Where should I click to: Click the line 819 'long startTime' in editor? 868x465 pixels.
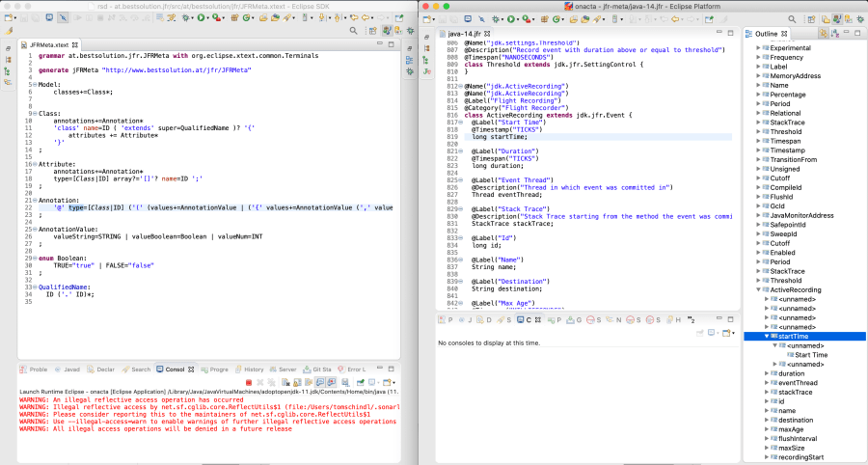point(500,137)
